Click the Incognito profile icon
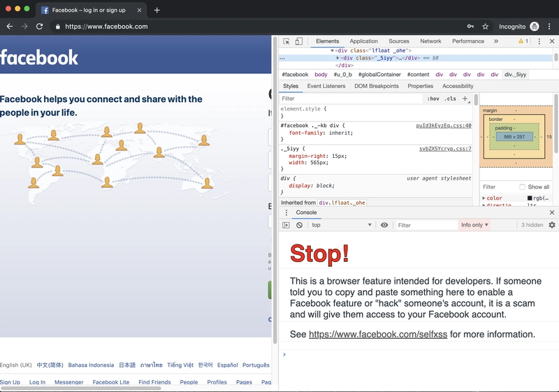559x392 pixels. [535, 27]
